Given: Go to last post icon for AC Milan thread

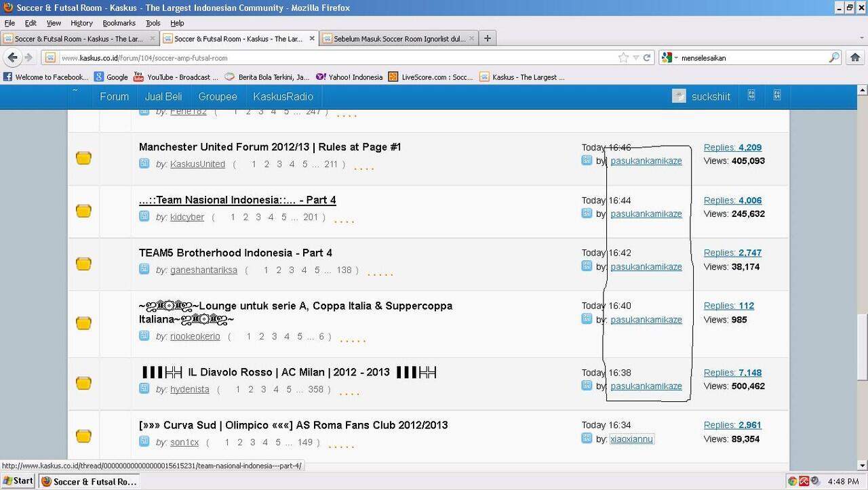Looking at the screenshot, I should (x=587, y=386).
